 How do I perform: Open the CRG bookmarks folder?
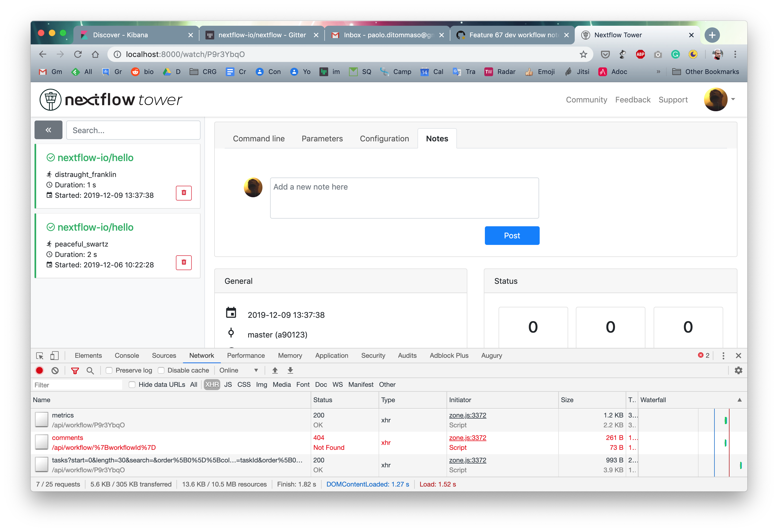(203, 72)
